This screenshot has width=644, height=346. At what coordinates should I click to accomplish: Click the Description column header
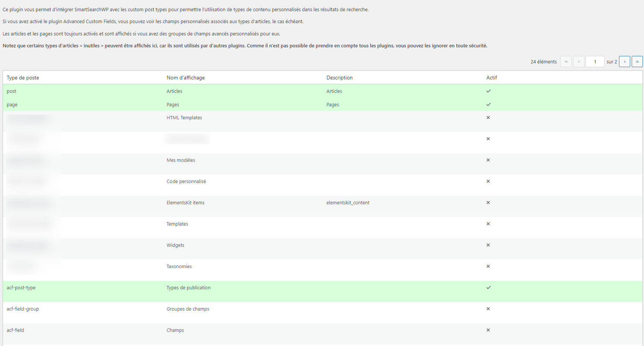[x=340, y=78]
